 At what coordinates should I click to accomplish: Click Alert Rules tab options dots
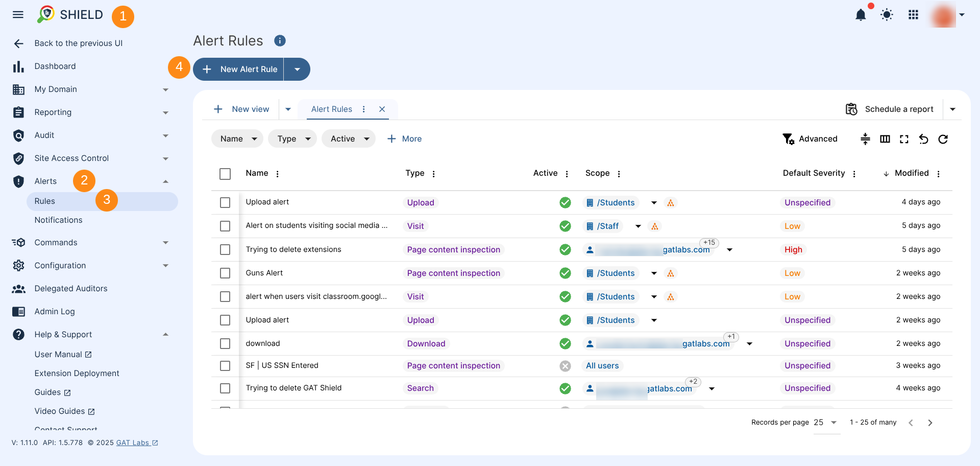[364, 109]
